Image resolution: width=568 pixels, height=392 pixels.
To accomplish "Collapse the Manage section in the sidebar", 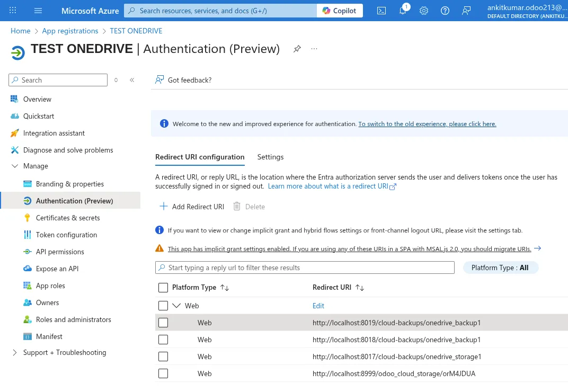I will pyautogui.click(x=14, y=166).
